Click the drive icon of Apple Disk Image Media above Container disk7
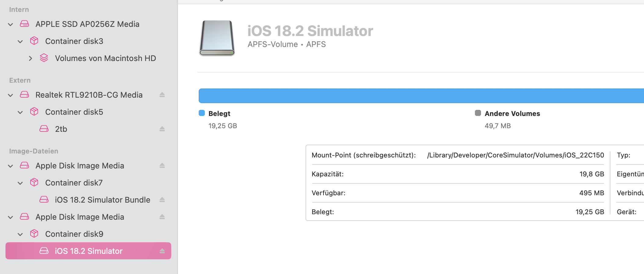This screenshot has width=644, height=274. click(x=24, y=165)
